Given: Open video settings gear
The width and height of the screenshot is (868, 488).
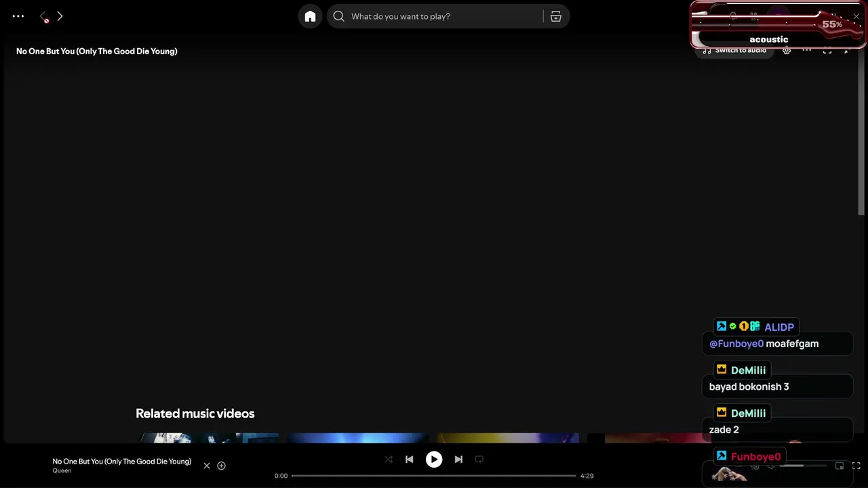Looking at the screenshot, I should click(x=787, y=50).
